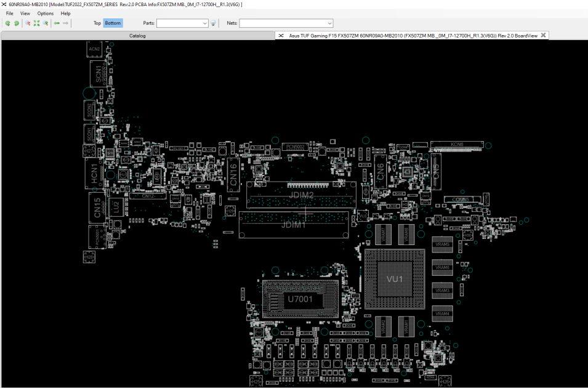Image resolution: width=588 pixels, height=388 pixels.
Task: Select the U7001 CPU component on board
Action: (x=300, y=299)
